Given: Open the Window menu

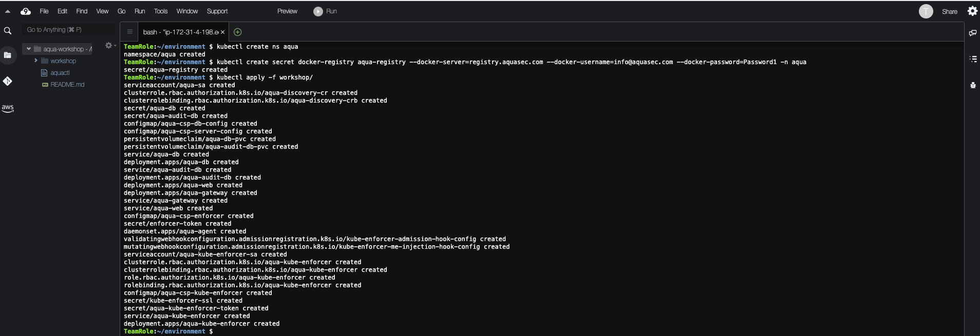Looking at the screenshot, I should [x=187, y=11].
